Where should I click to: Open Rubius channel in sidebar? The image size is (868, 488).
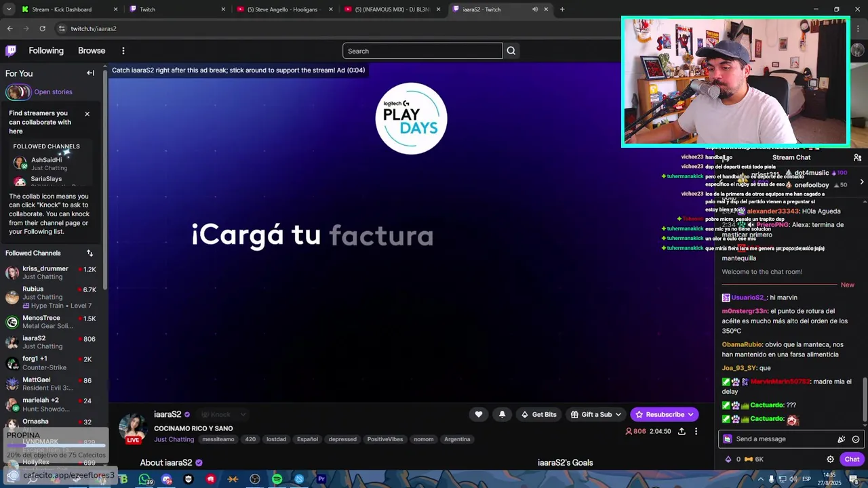51,297
